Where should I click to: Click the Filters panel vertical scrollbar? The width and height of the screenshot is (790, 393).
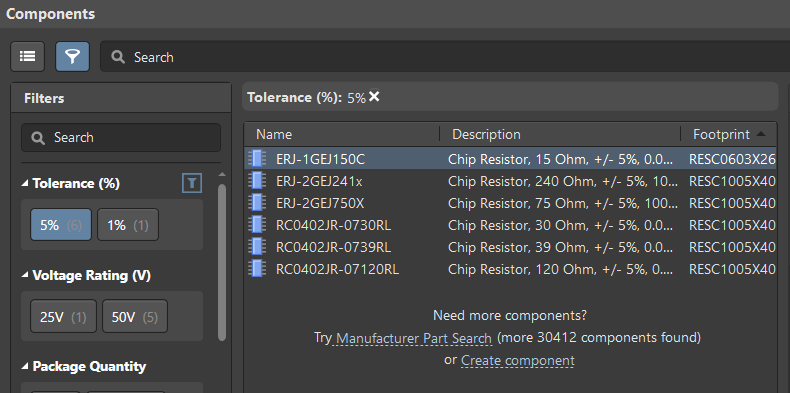coord(222,262)
